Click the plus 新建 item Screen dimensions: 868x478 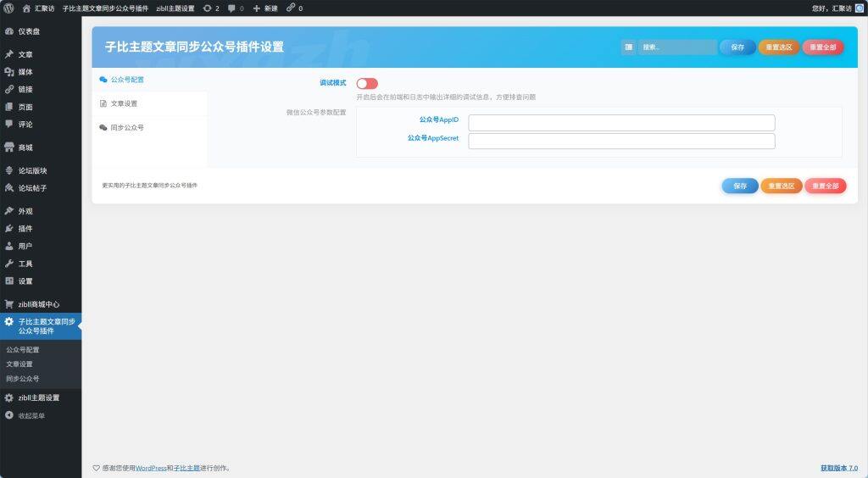[x=265, y=8]
